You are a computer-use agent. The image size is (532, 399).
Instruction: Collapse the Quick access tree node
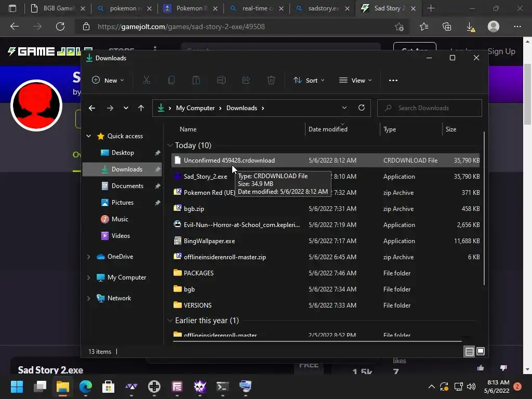tap(88, 136)
